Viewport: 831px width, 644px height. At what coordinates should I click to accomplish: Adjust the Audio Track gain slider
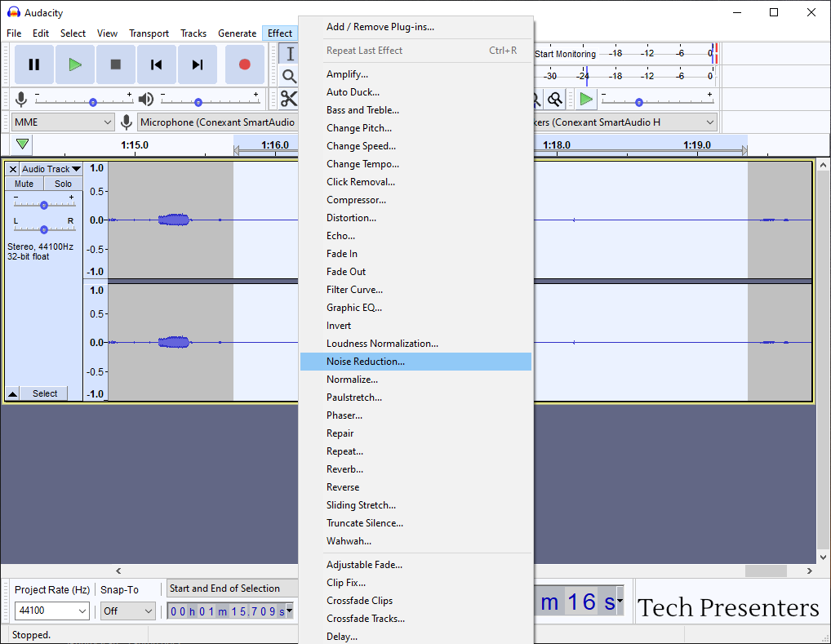(x=45, y=204)
